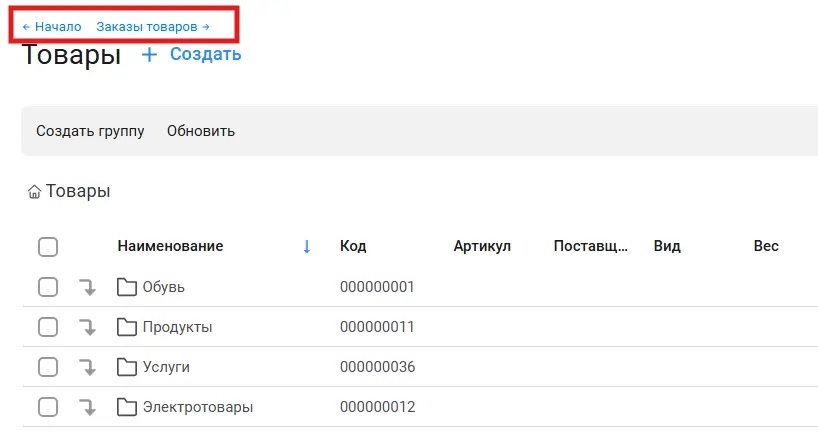Open the Услуги group name
This screenshot has height=448, width=818.
pos(166,367)
